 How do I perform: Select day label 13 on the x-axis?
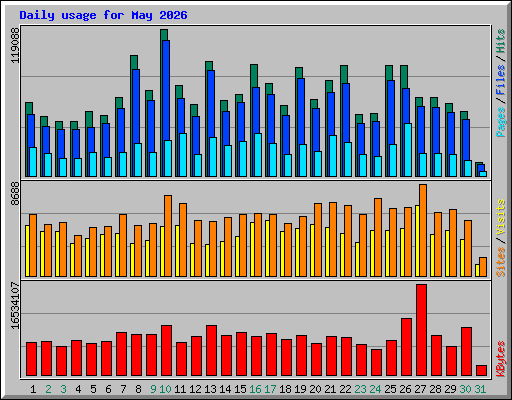[x=210, y=389]
